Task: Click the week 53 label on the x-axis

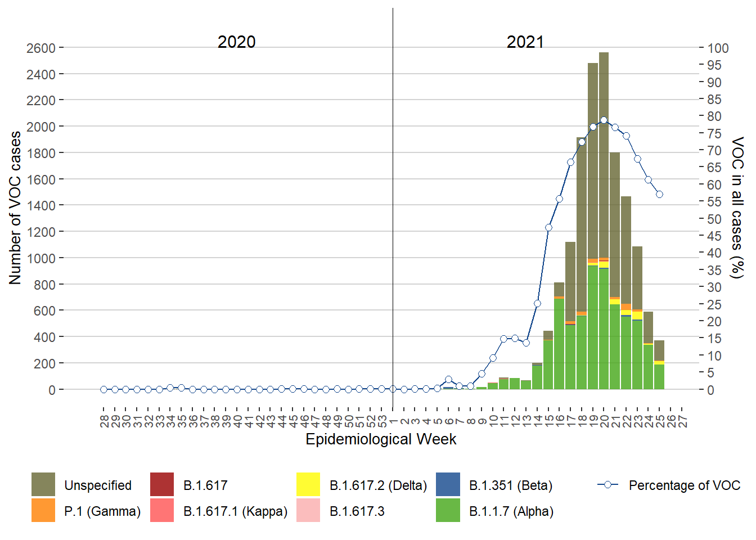Action: tap(382, 421)
